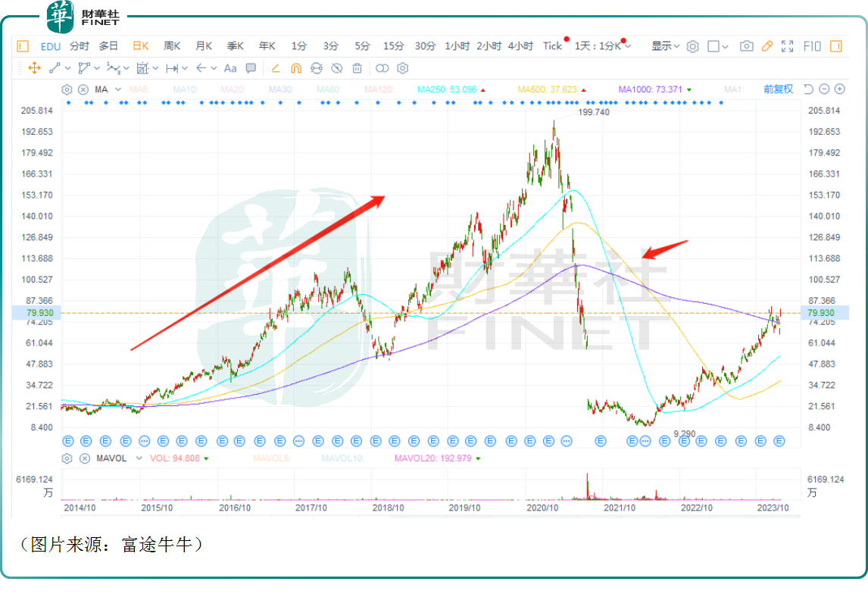Click the sync drawings link icon

coord(316,68)
